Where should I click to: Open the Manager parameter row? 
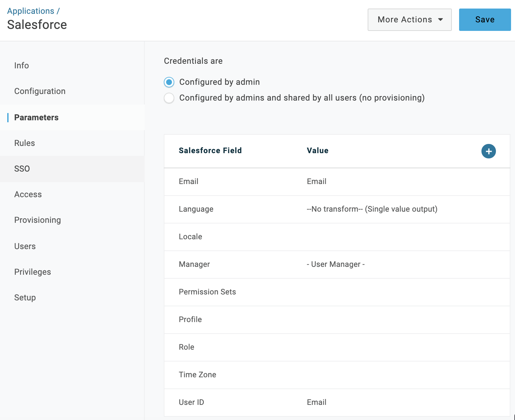click(337, 265)
